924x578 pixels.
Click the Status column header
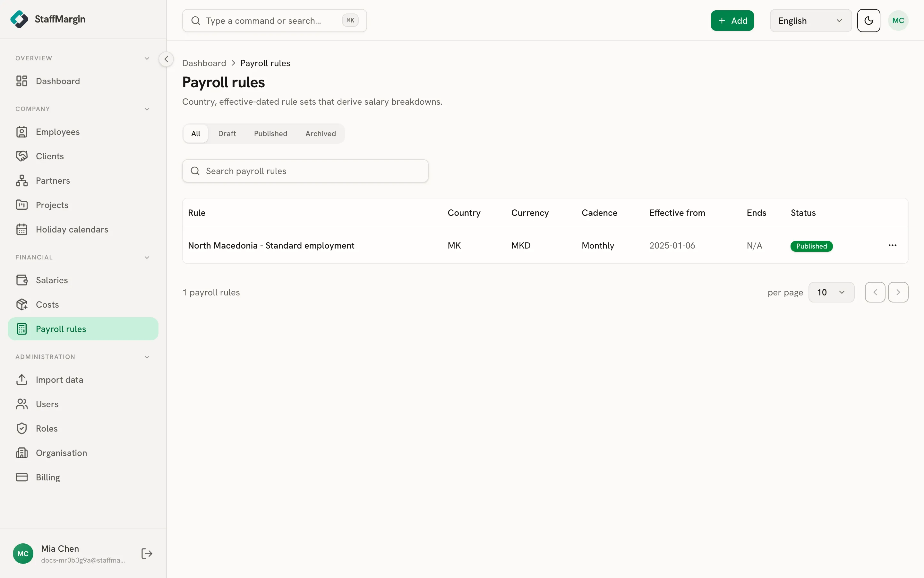click(803, 213)
